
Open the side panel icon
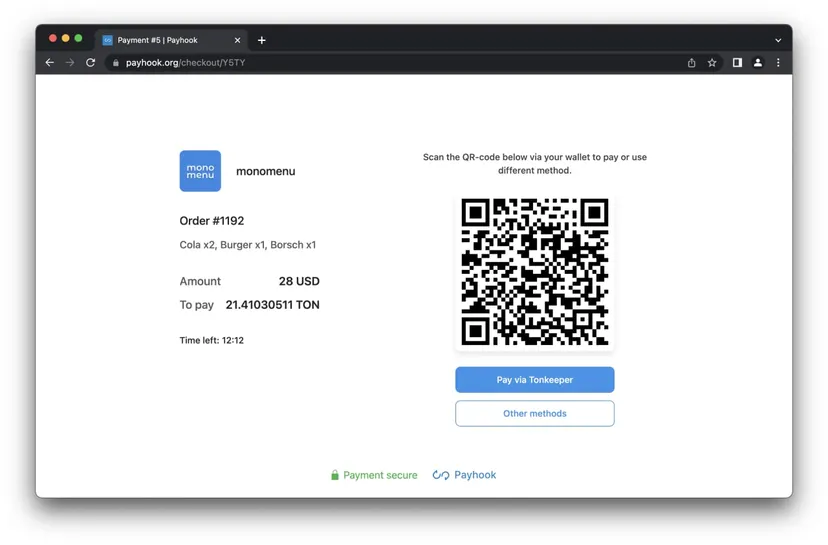[737, 63]
